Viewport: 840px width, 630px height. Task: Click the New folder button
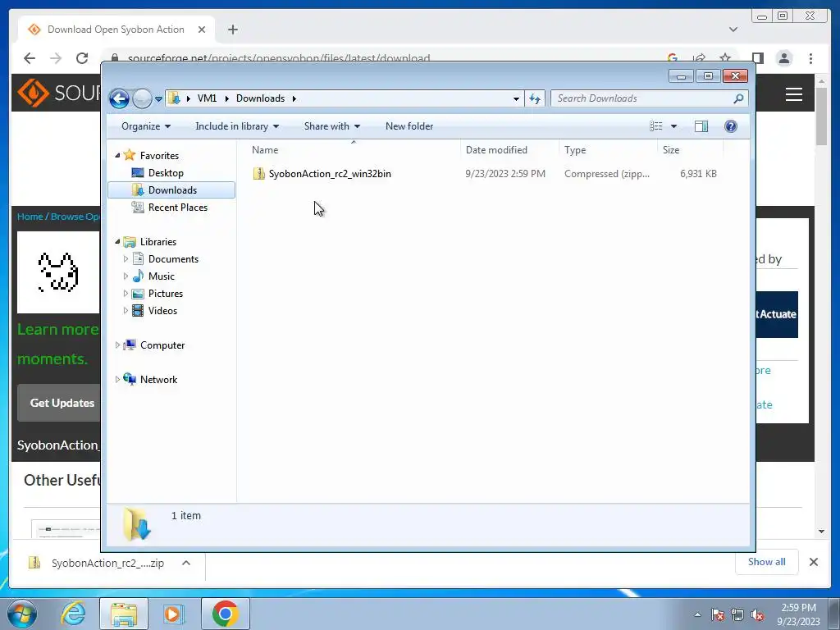click(409, 126)
